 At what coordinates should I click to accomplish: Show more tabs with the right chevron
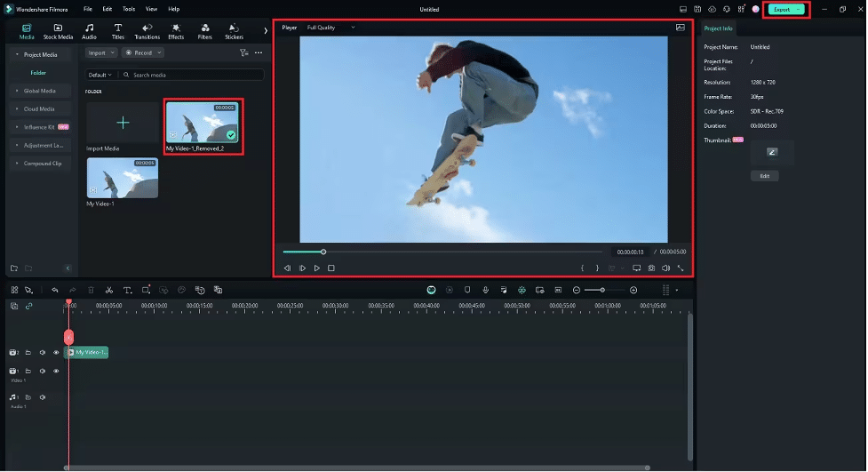pos(266,31)
